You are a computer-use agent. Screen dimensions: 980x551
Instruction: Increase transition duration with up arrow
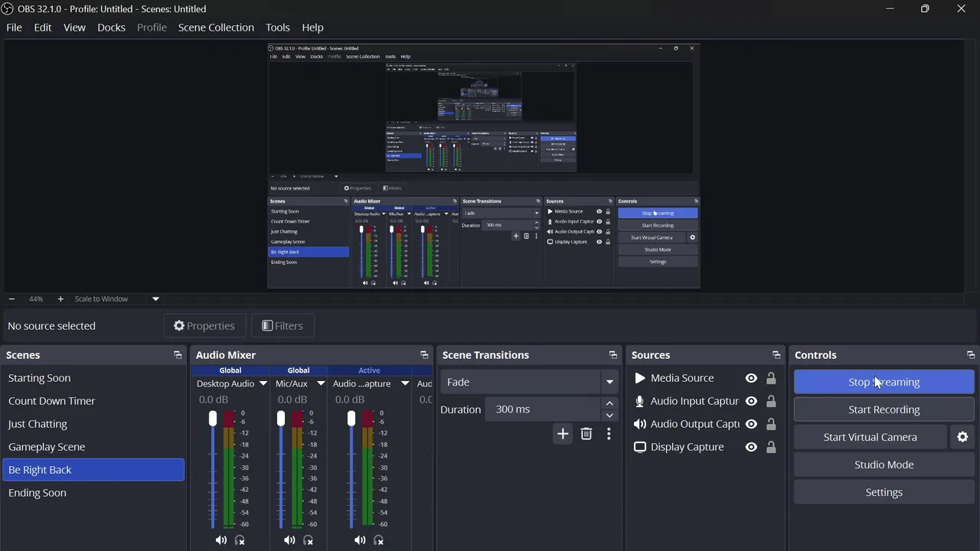[x=609, y=403]
